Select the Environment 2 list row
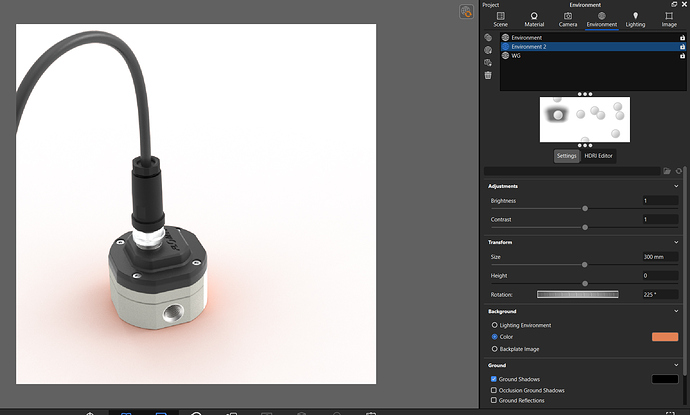This screenshot has width=690, height=415. click(593, 47)
